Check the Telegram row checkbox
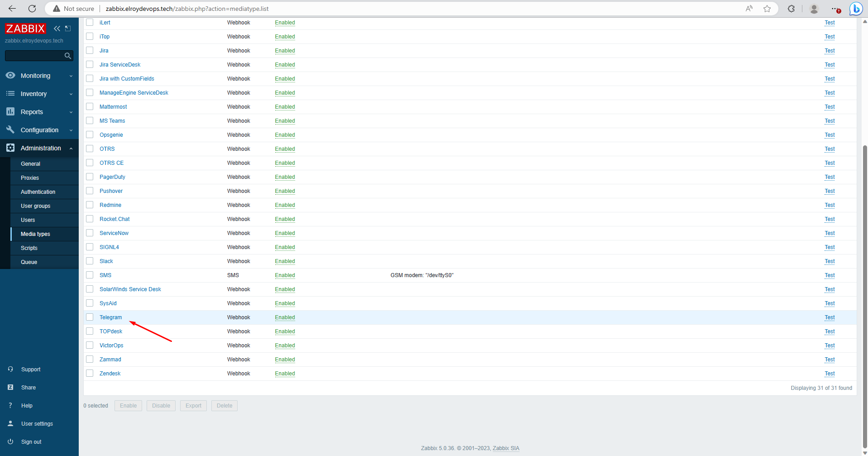 click(x=90, y=317)
